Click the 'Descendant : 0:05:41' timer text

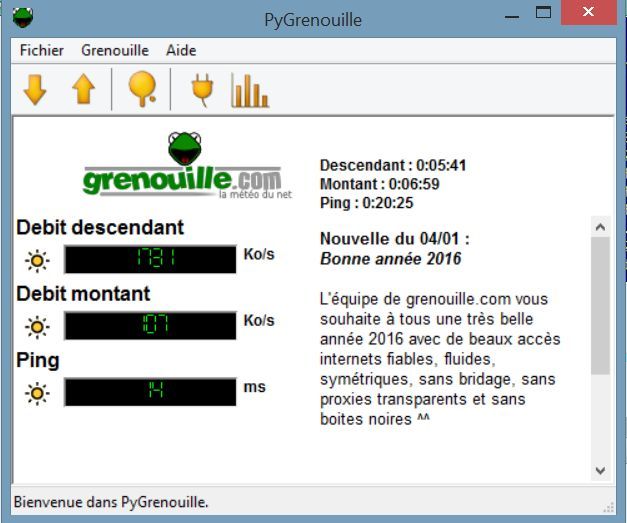393,165
